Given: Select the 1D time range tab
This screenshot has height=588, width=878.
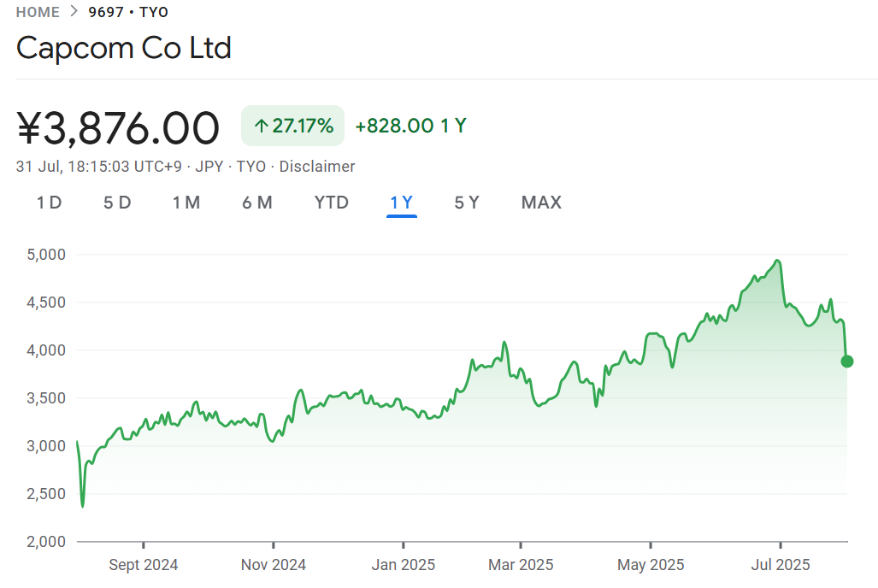Looking at the screenshot, I should [x=49, y=203].
